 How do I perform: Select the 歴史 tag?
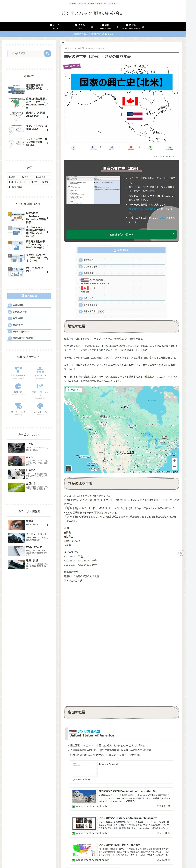pos(25,177)
